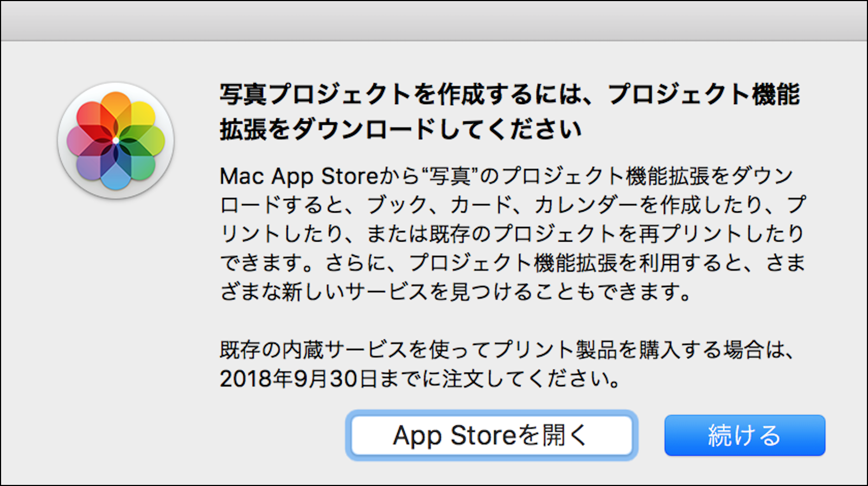This screenshot has width=868, height=486.
Task: Click the white center dot of Photos icon
Action: click(116, 141)
